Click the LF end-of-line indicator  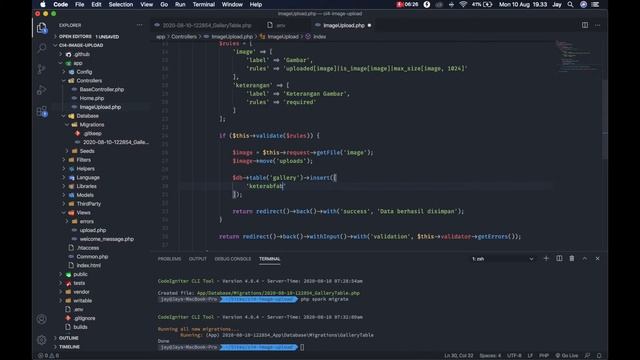coord(530,356)
